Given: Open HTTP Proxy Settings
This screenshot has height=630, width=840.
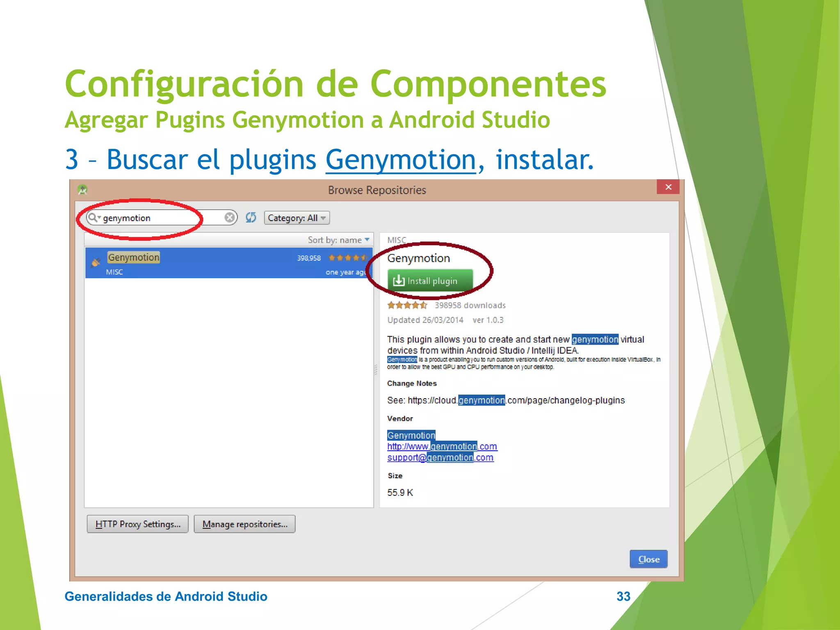Looking at the screenshot, I should pos(138,524).
